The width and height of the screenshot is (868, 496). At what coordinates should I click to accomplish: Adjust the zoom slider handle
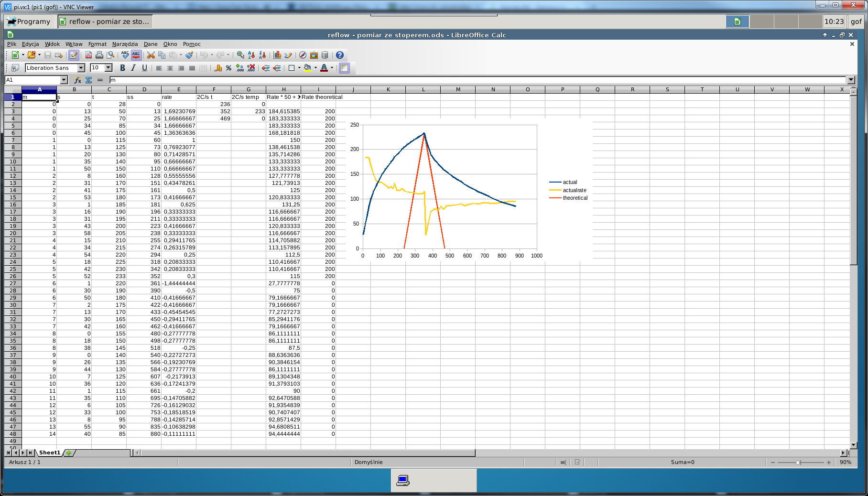[x=798, y=462]
